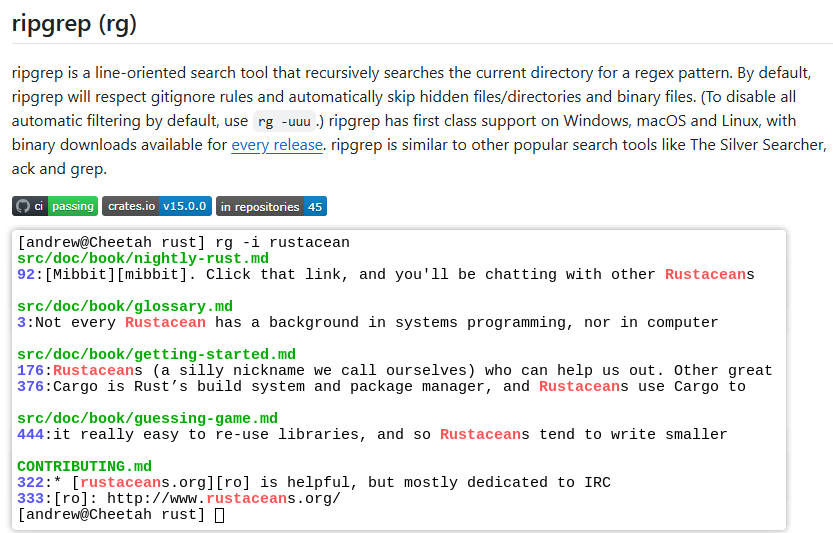Click "The Silver Searcher" text in paragraph
This screenshot has height=533, width=833.
click(x=758, y=145)
